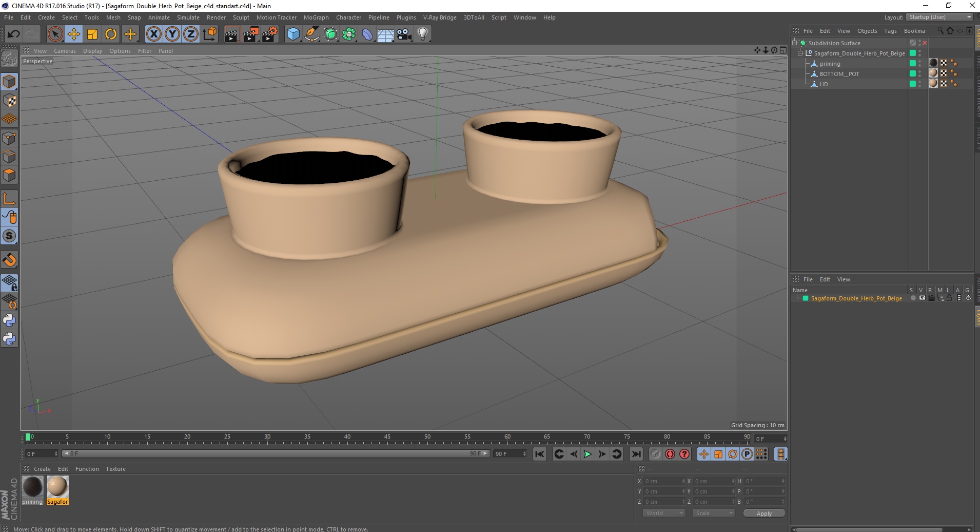Click the Undo arrow icon
Image resolution: width=980 pixels, height=532 pixels.
[x=13, y=34]
